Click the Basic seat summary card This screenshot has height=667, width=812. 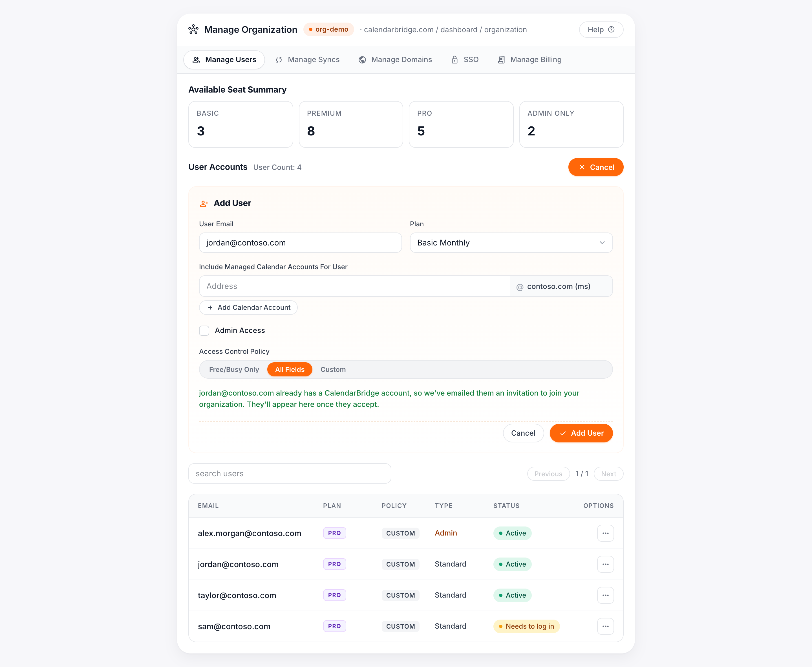(241, 124)
